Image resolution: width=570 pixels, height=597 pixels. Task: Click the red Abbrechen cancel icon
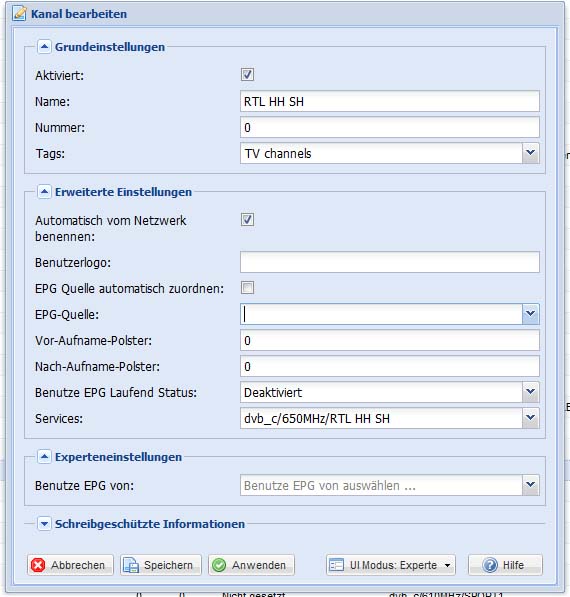click(38, 565)
